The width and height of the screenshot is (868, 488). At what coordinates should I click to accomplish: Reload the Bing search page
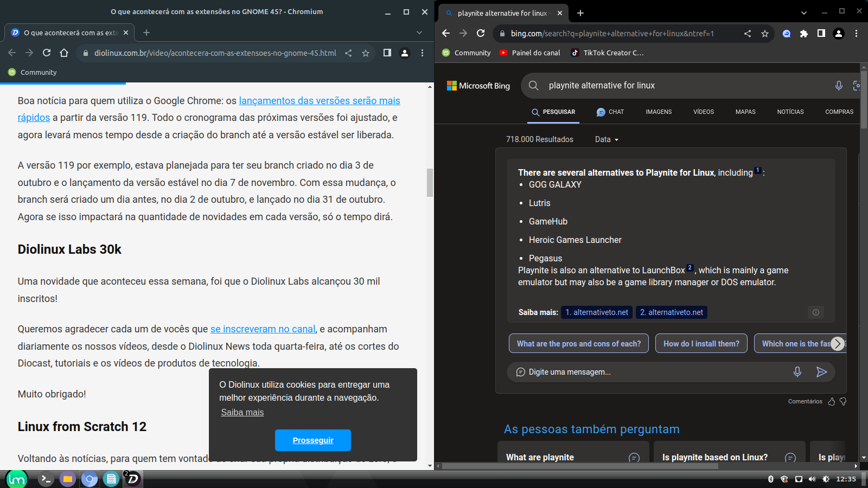click(481, 34)
